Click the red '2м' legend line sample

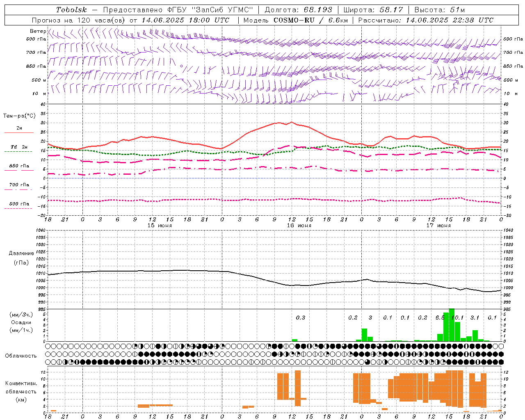coord(19,133)
